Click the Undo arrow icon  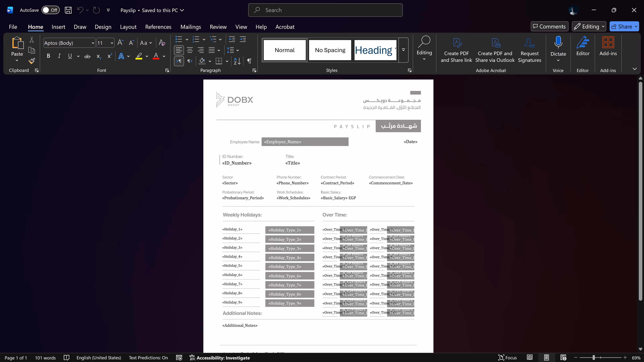click(x=80, y=10)
